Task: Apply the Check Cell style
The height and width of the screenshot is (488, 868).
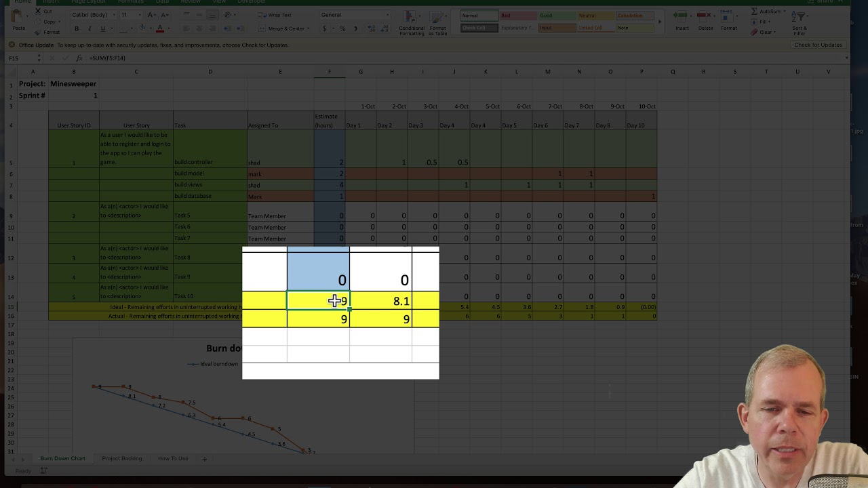Action: [479, 28]
